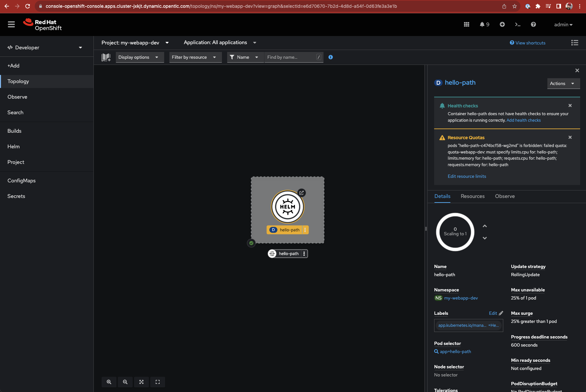Open the Actions dropdown for hello-path
586x392 pixels.
(563, 83)
